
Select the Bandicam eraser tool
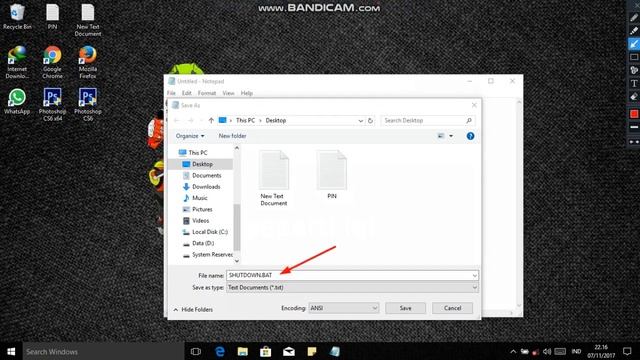tap(634, 97)
